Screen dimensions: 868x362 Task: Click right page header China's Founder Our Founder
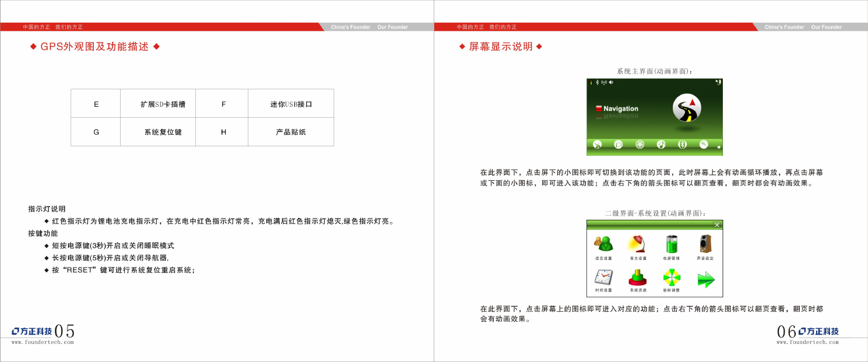pos(803,27)
